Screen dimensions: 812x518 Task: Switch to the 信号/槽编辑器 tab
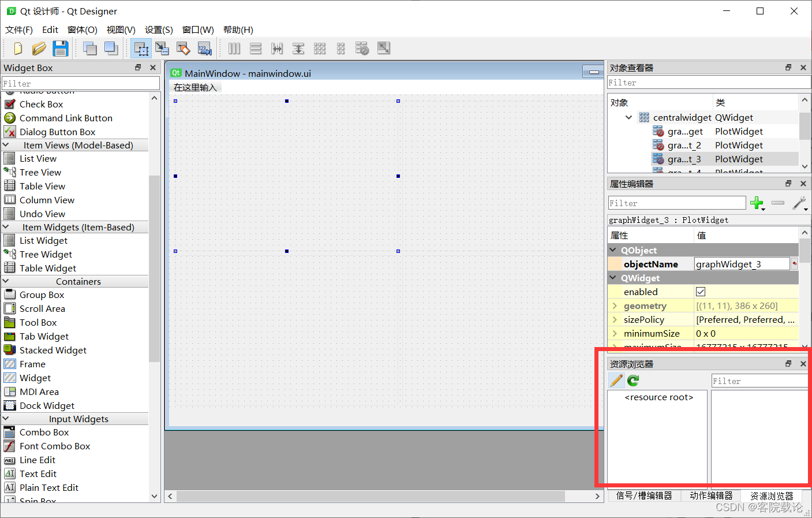pyautogui.click(x=644, y=495)
